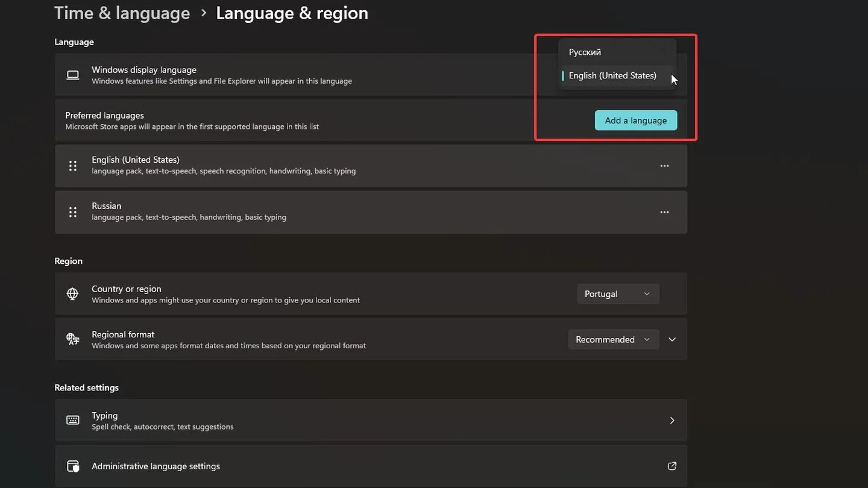Open the Country or region Portugal dropdown

(x=618, y=294)
